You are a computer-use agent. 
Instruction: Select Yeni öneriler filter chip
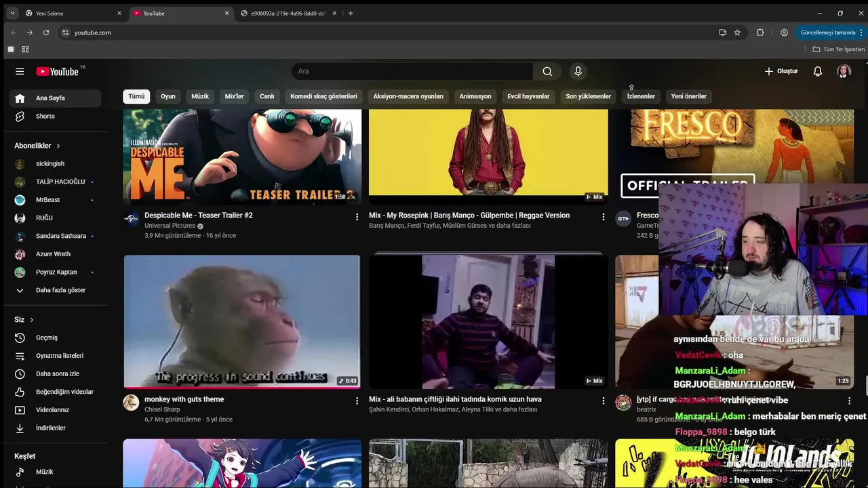[688, 96]
